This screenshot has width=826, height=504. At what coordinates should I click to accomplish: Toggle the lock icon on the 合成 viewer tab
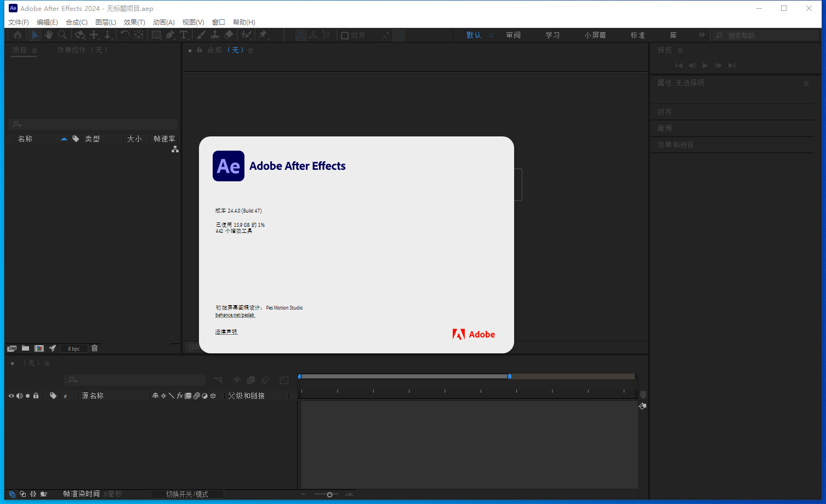(200, 50)
